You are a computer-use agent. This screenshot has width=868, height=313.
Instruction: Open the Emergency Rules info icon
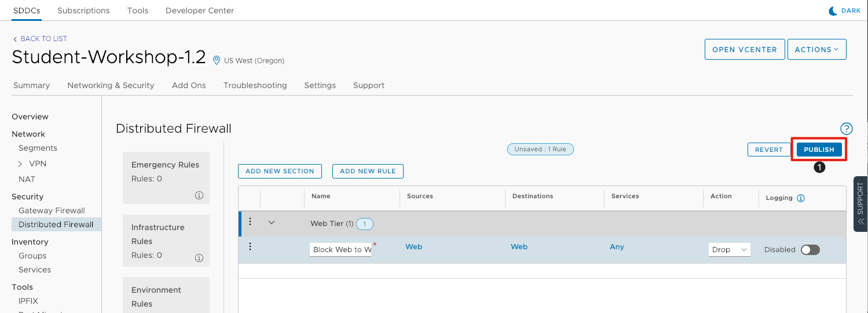click(x=199, y=195)
